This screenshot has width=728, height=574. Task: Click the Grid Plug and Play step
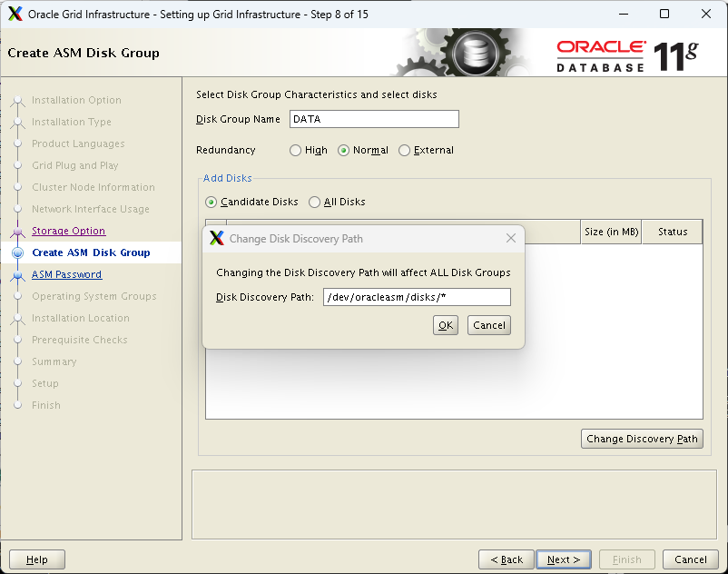(75, 165)
